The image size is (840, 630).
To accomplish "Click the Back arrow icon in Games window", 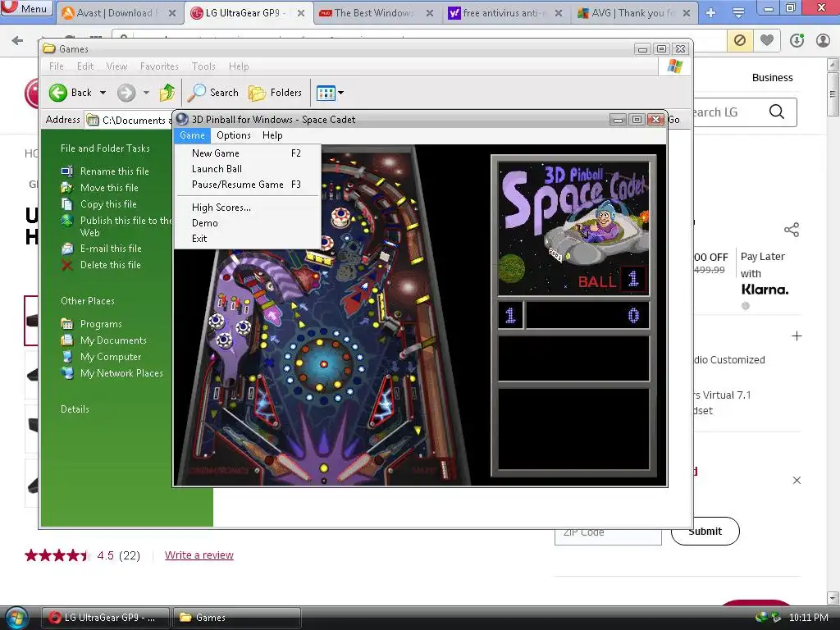I will point(58,93).
